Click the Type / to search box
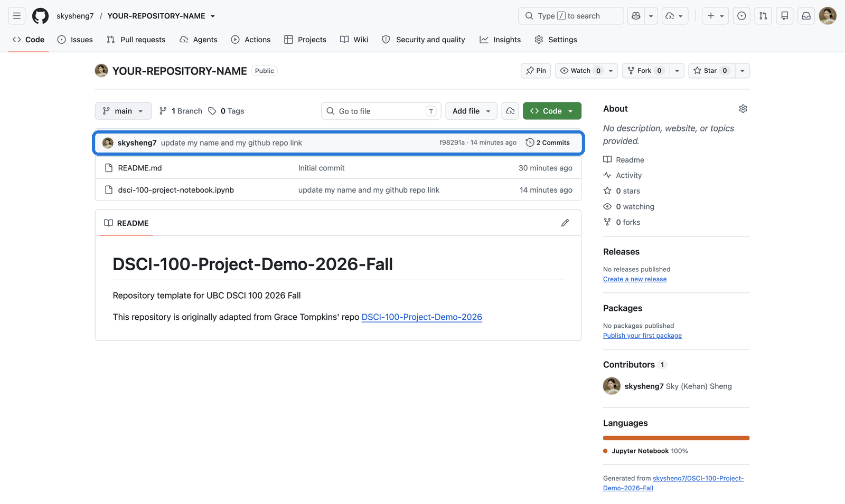The height and width of the screenshot is (504, 845). click(x=571, y=16)
